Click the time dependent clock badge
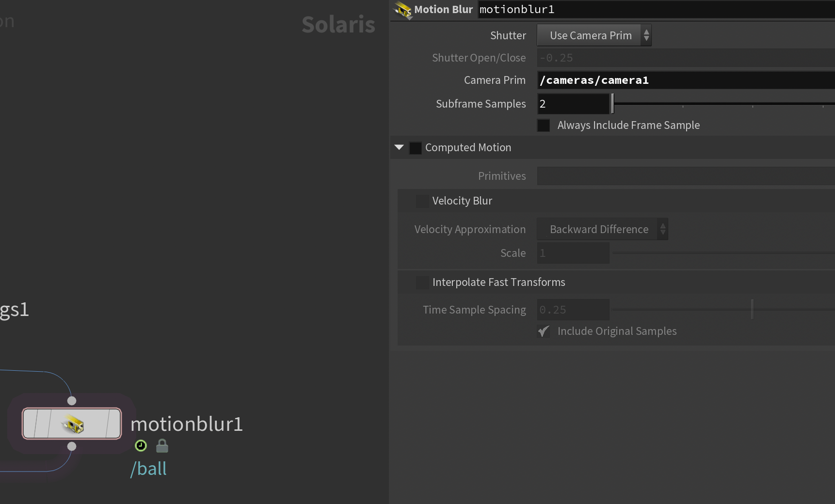The height and width of the screenshot is (504, 835). coord(141,446)
